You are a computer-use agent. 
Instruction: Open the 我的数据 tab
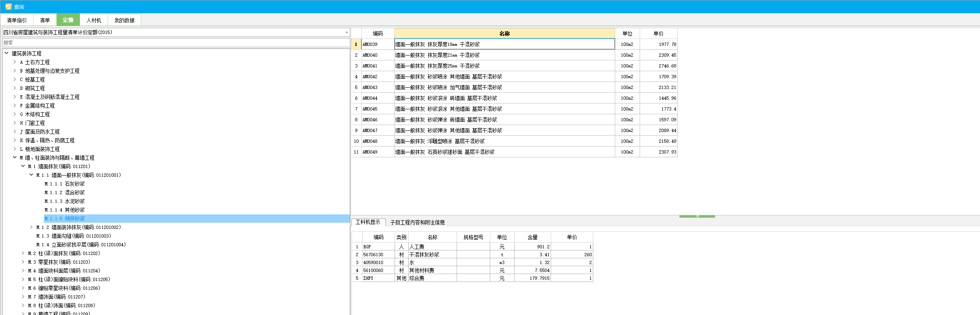(x=124, y=20)
